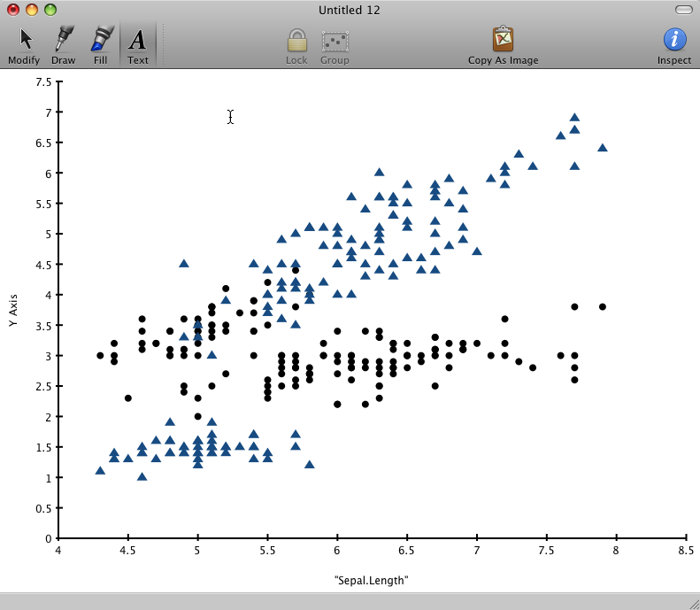The width and height of the screenshot is (700, 610).
Task: Zoom the window with the green button
Action: [50, 10]
